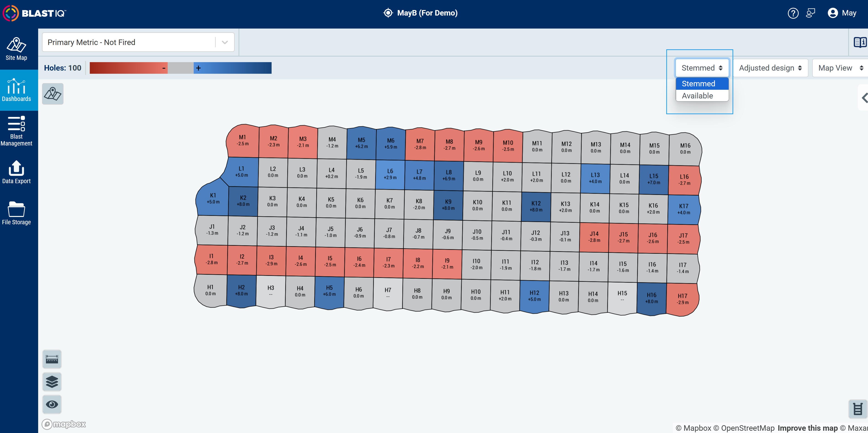Open the Adjusted design selector

point(770,68)
